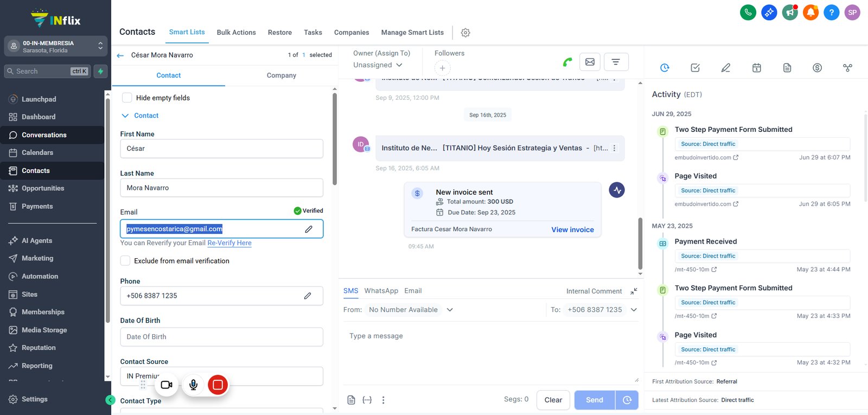Enable Exclude from email verification
The image size is (868, 415).
pyautogui.click(x=125, y=260)
